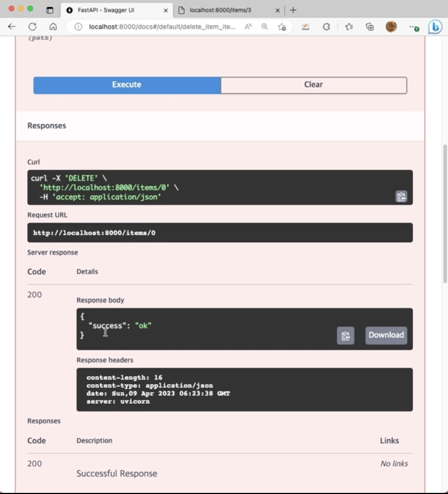The width and height of the screenshot is (448, 494).
Task: Click the server: uvicorn header line
Action: [x=118, y=402]
